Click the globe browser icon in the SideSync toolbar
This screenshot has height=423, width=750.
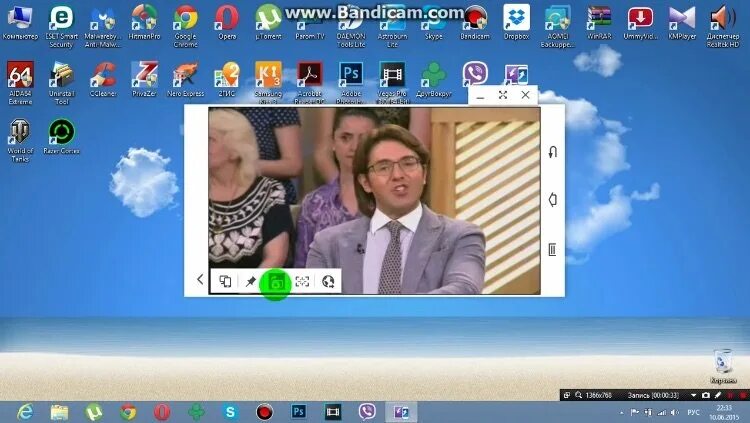click(x=328, y=281)
